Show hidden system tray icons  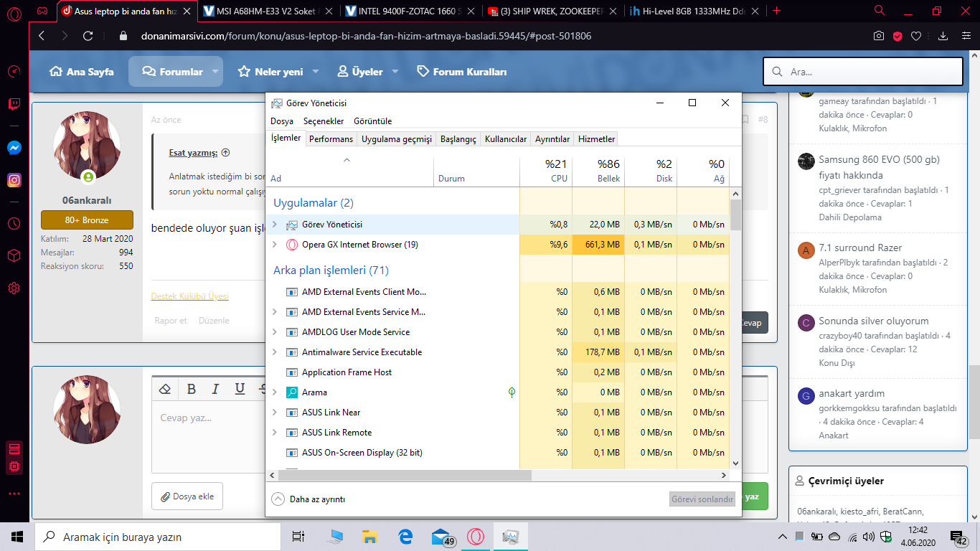(x=783, y=537)
